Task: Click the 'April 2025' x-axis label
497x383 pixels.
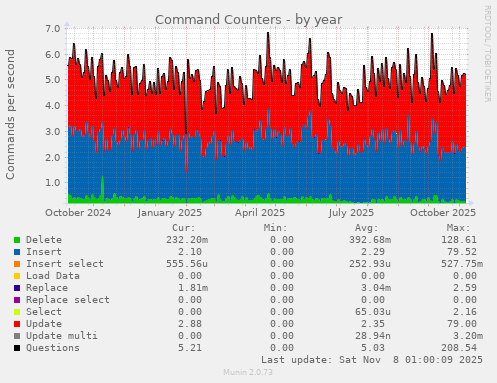Action: point(260,213)
